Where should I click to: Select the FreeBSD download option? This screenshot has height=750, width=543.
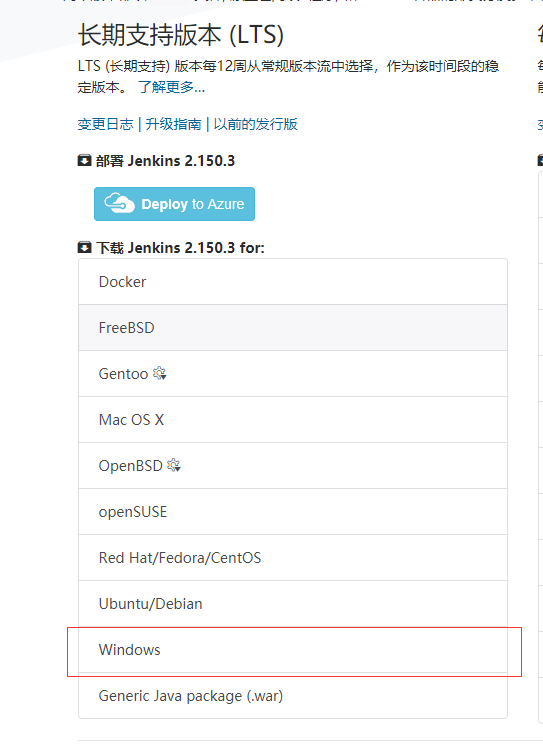tap(293, 328)
